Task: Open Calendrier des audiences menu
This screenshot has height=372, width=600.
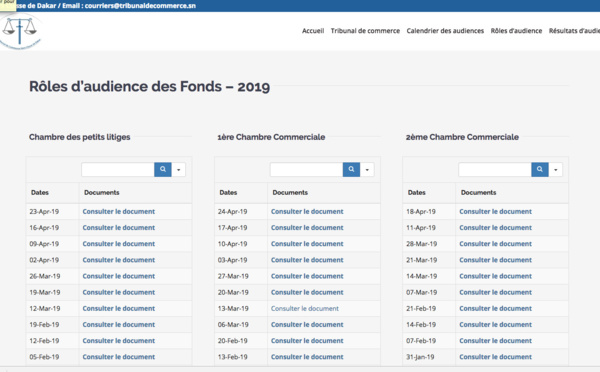Action: (x=445, y=31)
